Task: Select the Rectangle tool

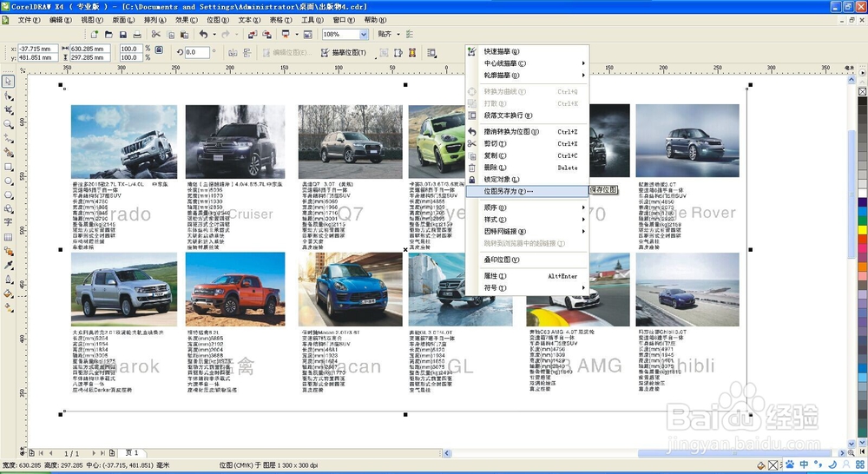Action: 9,167
